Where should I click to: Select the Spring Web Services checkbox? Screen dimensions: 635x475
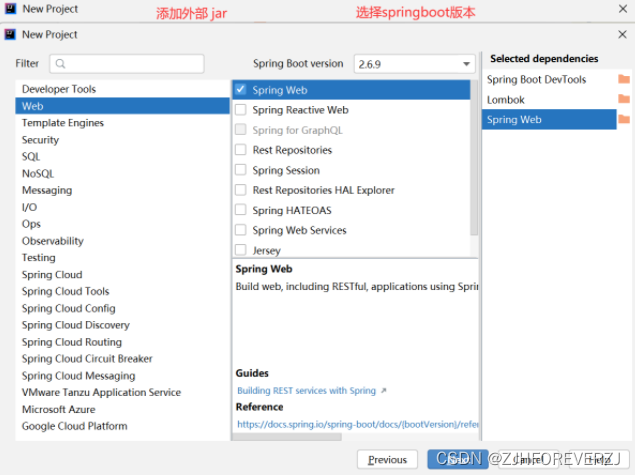tap(241, 230)
